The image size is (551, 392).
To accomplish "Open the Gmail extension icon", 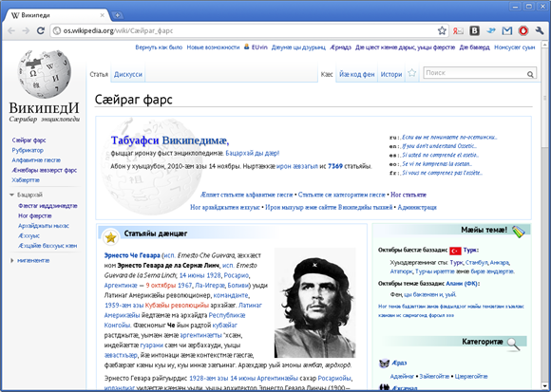I will [506, 31].
